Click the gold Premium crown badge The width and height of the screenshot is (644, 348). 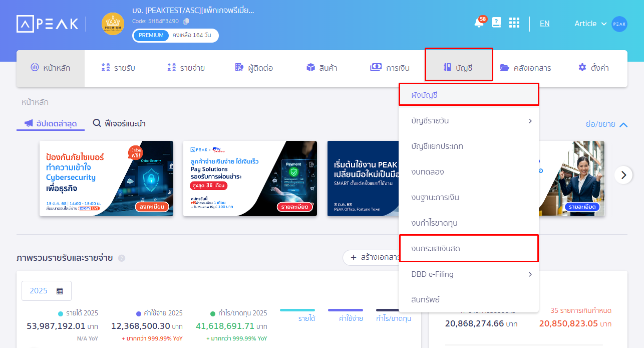click(113, 24)
